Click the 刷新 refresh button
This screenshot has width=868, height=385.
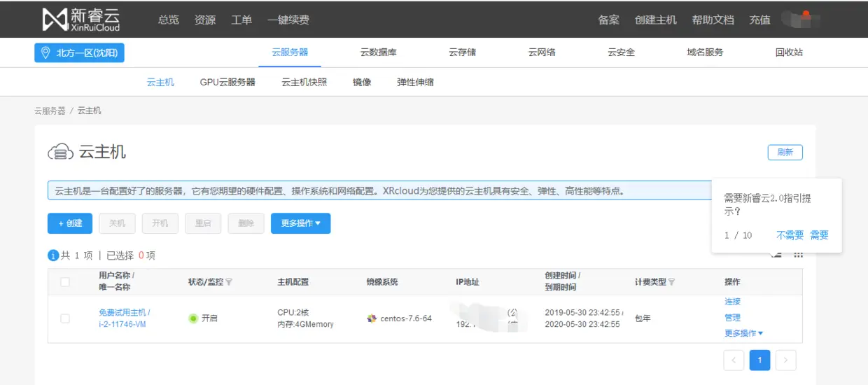click(x=785, y=152)
